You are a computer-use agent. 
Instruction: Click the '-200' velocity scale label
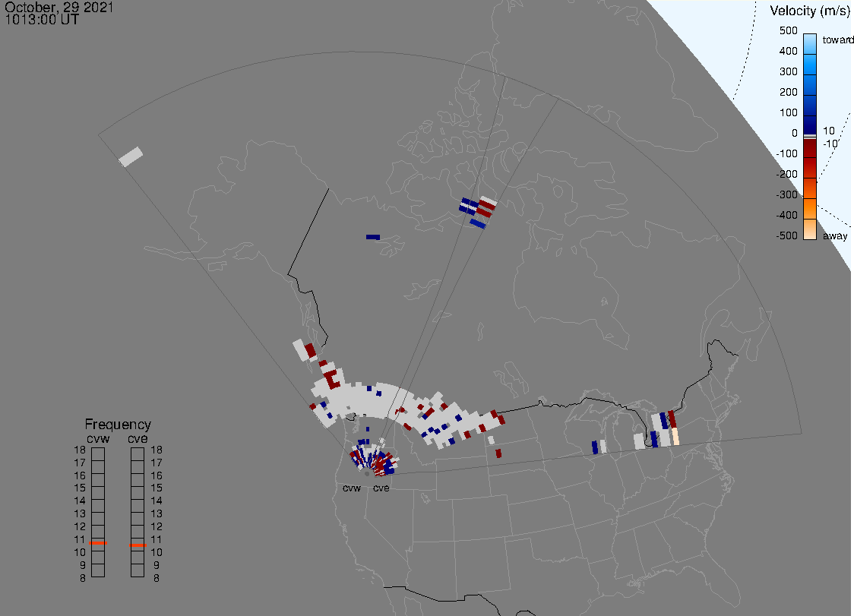click(x=786, y=174)
